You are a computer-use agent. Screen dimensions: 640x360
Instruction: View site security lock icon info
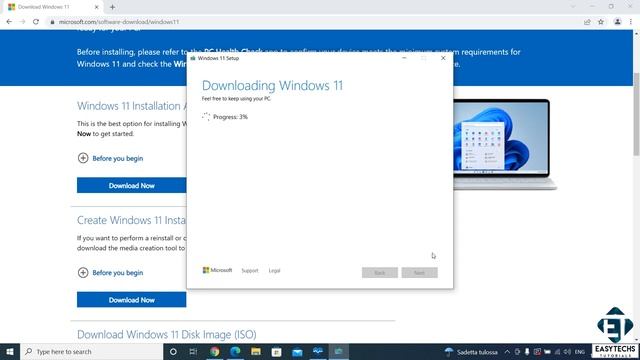(52, 22)
